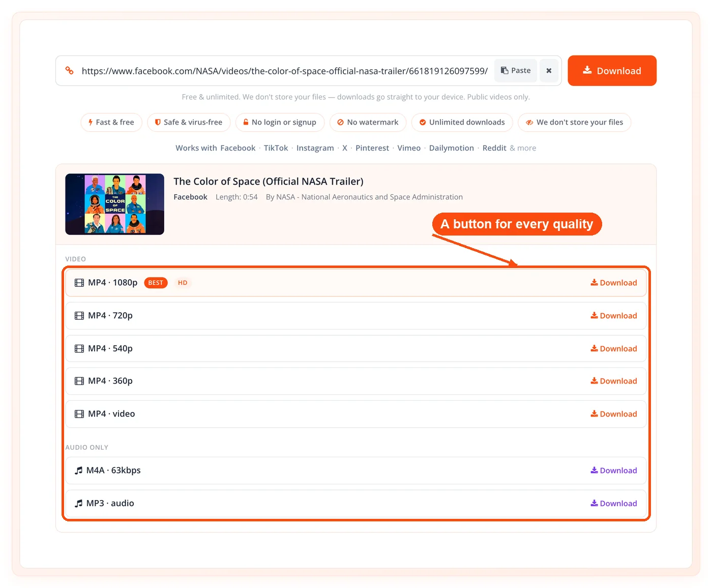The width and height of the screenshot is (712, 588).
Task: Click the unlock icon on No login or signup
Action: click(x=246, y=122)
